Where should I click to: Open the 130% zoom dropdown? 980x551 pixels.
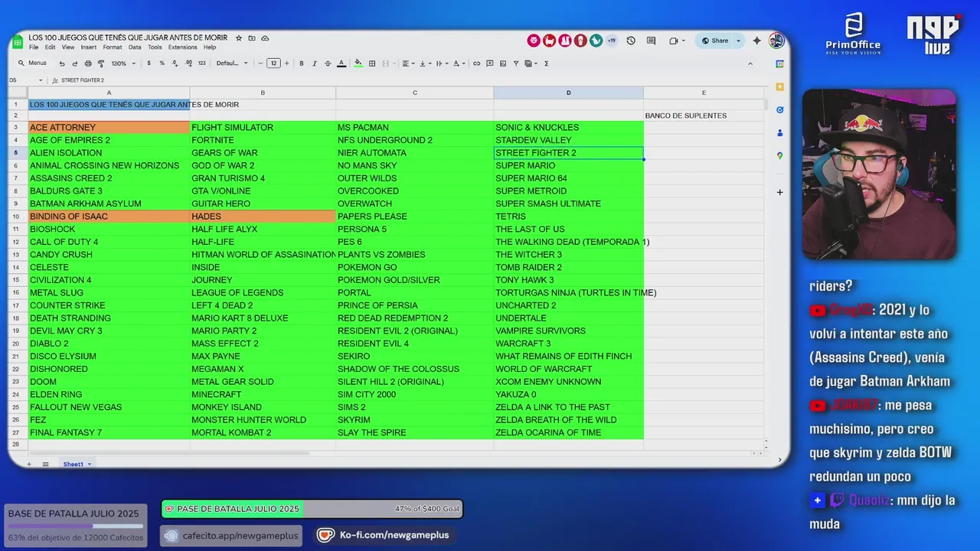[122, 64]
